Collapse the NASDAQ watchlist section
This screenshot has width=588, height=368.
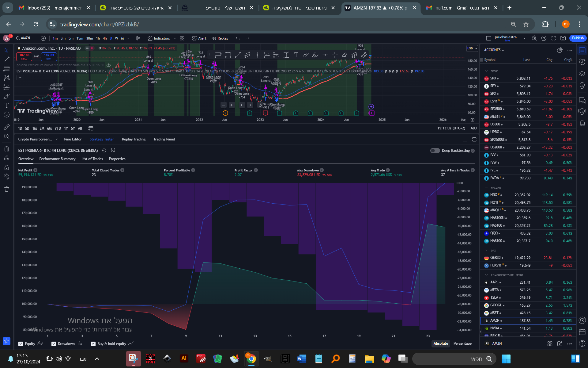[x=487, y=188]
